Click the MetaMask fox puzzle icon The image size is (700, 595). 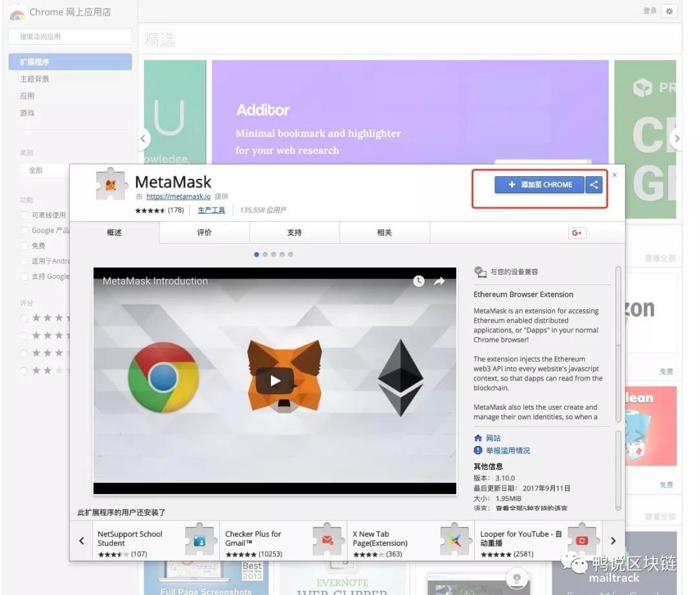coord(110,184)
